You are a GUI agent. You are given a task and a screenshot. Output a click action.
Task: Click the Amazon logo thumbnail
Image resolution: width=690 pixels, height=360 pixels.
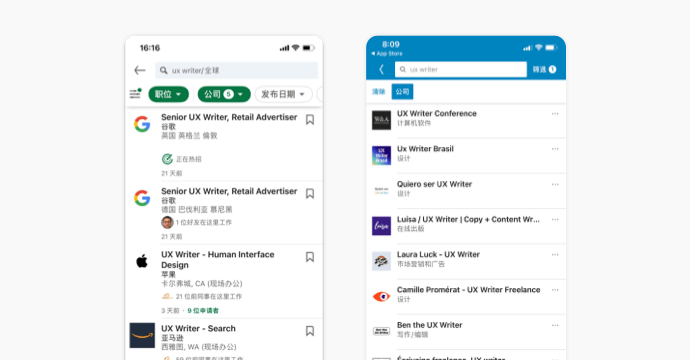[142, 335]
